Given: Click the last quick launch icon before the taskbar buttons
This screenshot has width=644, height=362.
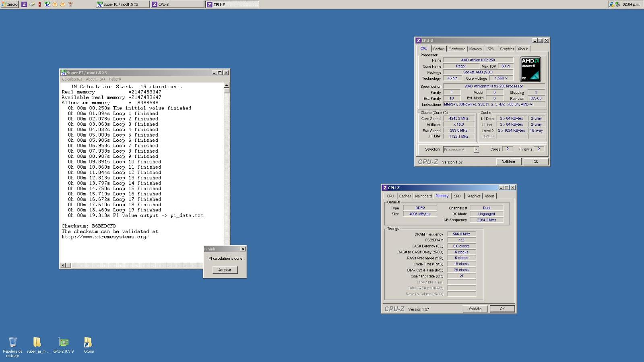Looking at the screenshot, I should 70,4.
